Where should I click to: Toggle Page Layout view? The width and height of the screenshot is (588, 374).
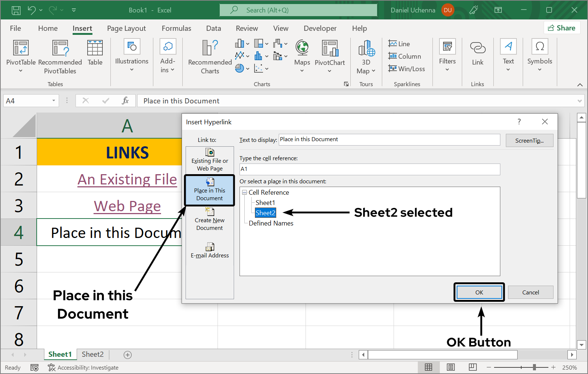pos(450,367)
